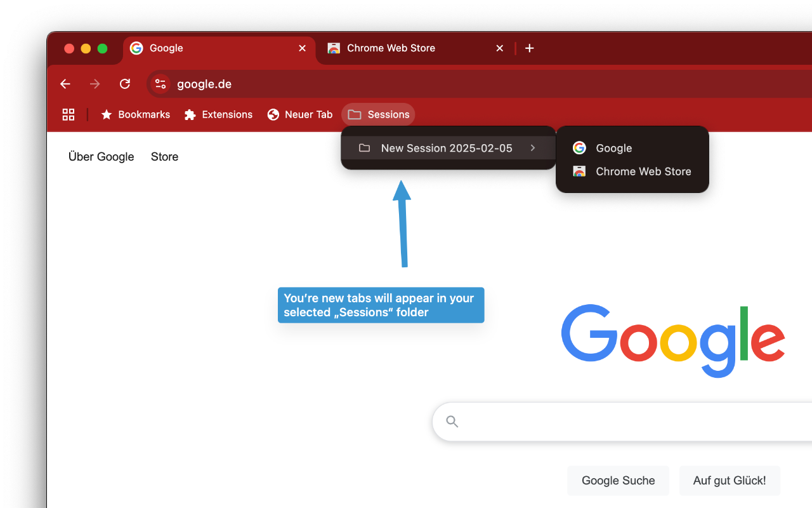Reload the current page
This screenshot has height=508, width=812.
pos(125,84)
